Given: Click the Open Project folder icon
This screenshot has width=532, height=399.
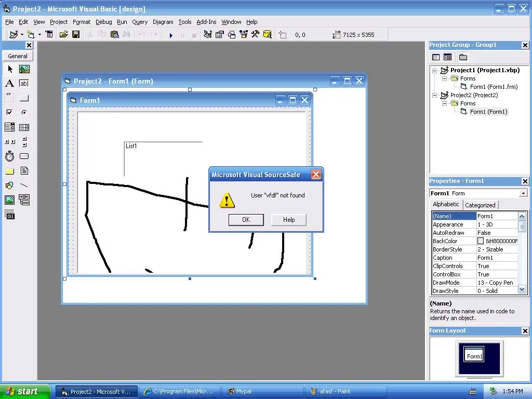Looking at the screenshot, I should click(63, 35).
